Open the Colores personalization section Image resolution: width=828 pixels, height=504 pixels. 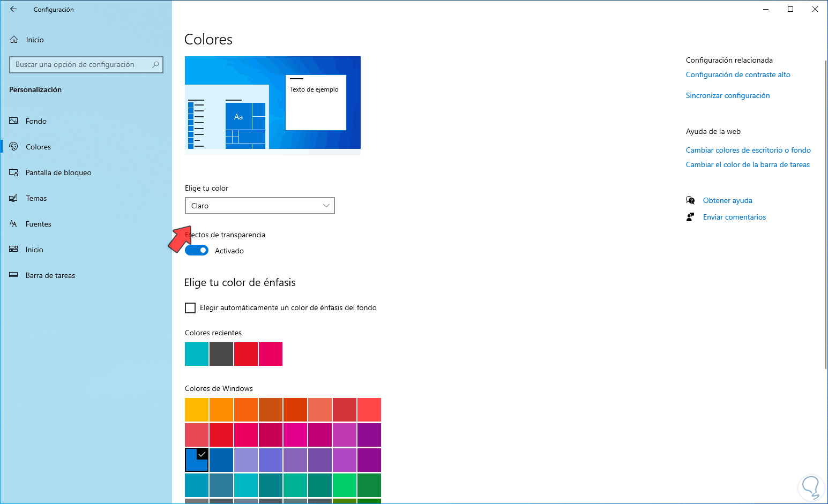38,147
